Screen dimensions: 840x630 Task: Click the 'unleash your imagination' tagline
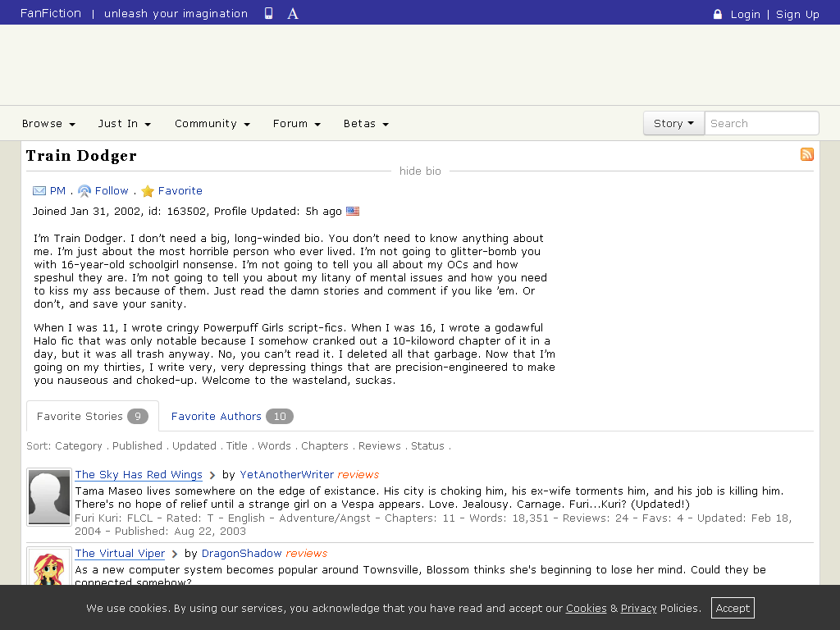click(176, 13)
